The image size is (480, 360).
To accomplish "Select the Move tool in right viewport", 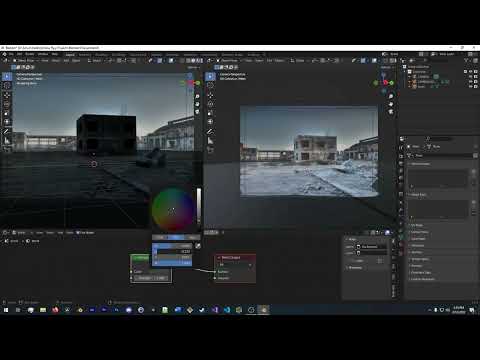I will [x=210, y=95].
